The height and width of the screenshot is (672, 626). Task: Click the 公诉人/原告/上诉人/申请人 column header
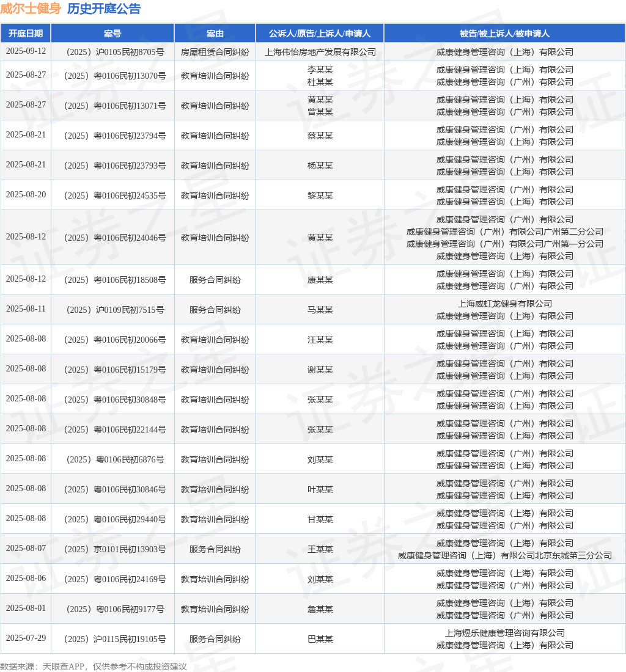tap(320, 34)
